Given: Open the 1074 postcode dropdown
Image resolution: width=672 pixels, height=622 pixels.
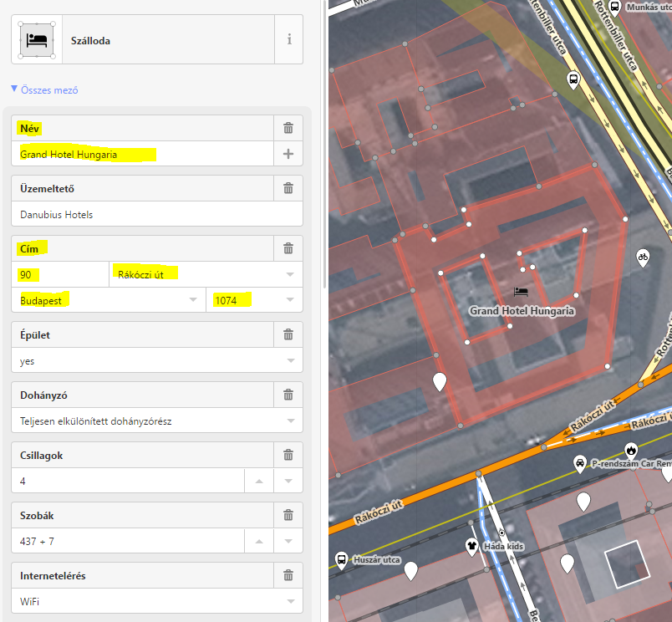Looking at the screenshot, I should pyautogui.click(x=290, y=300).
